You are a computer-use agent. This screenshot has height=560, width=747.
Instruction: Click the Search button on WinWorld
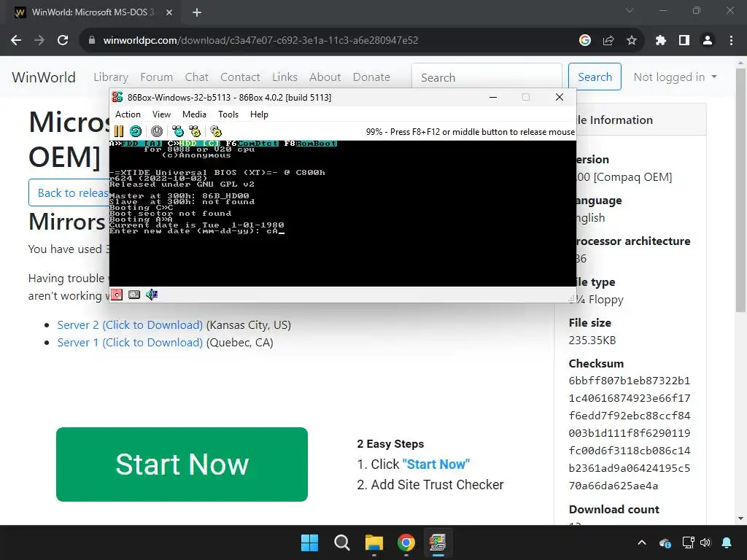(595, 77)
